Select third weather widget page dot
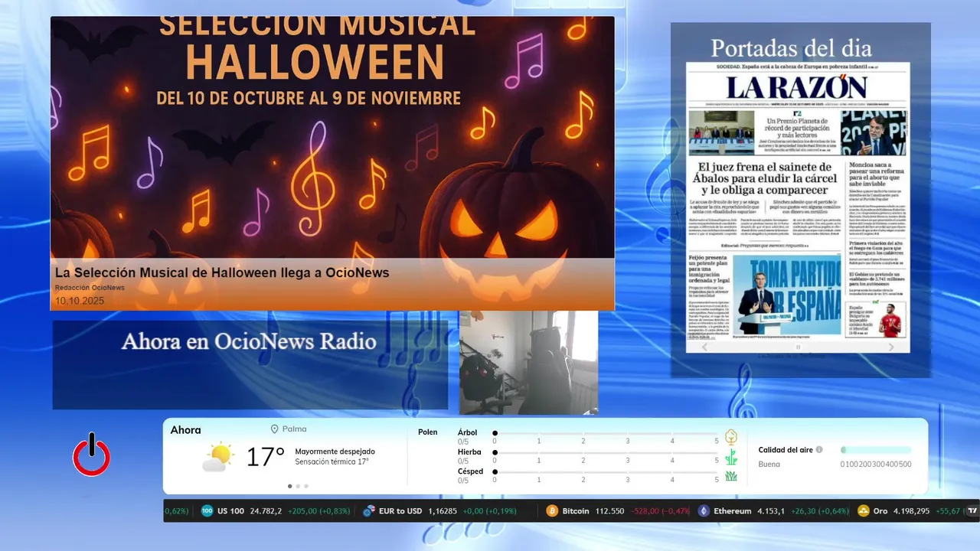The image size is (980, 551). 306,486
